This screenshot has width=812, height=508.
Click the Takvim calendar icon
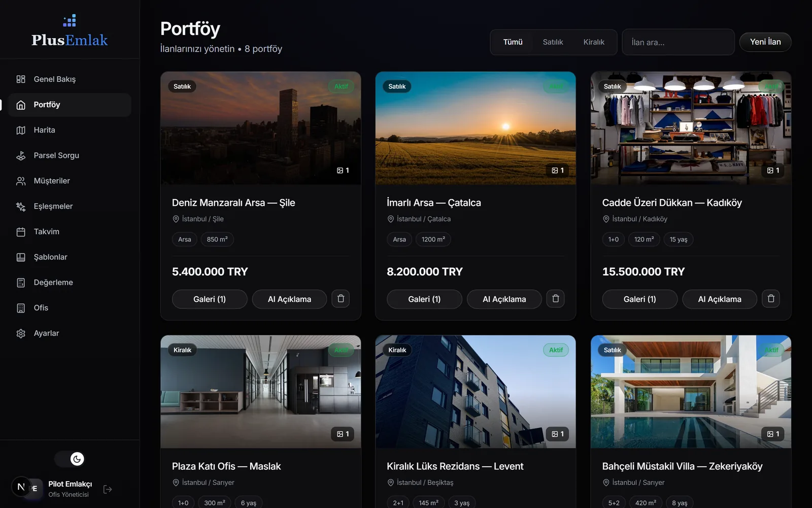click(21, 232)
